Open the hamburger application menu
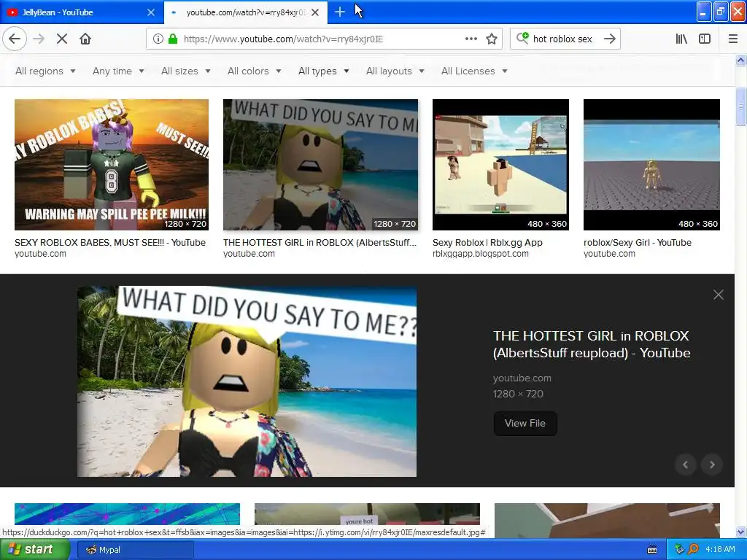The height and width of the screenshot is (560, 747). pos(733,39)
